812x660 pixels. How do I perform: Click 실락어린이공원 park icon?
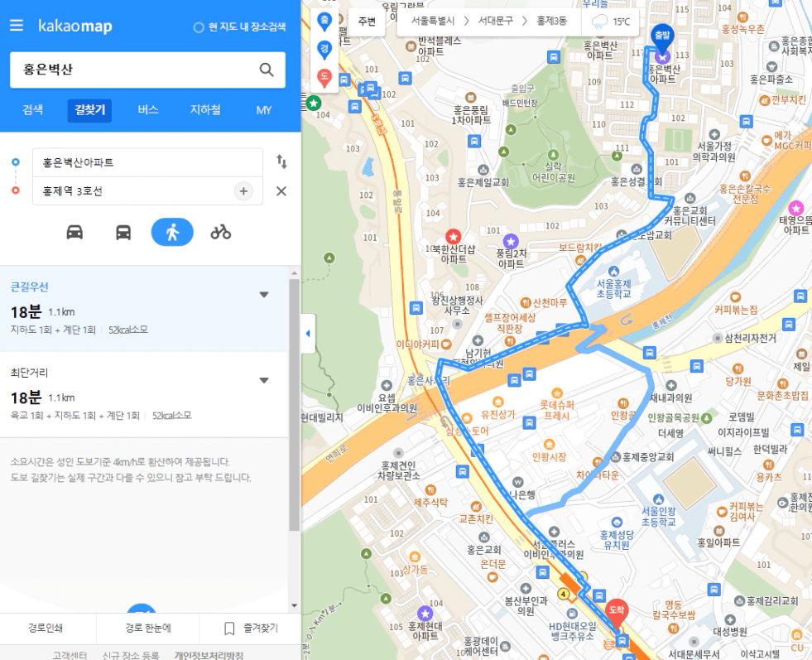coord(553,154)
